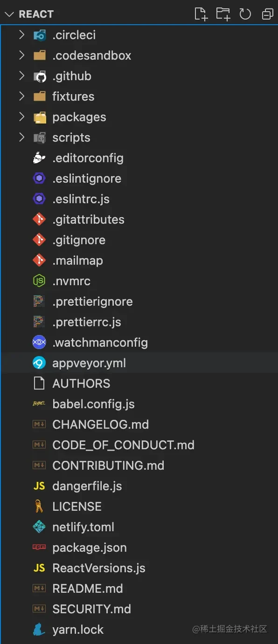Expand the packages folder arrow
This screenshot has height=644, width=278.
coord(21,117)
